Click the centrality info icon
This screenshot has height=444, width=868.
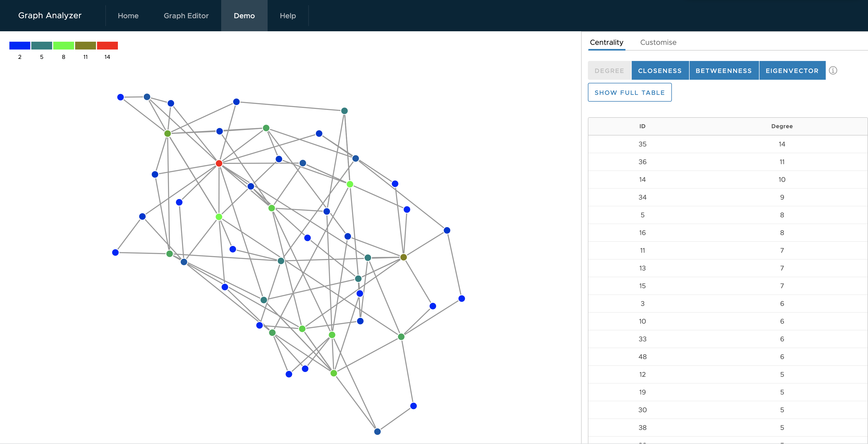(x=833, y=70)
